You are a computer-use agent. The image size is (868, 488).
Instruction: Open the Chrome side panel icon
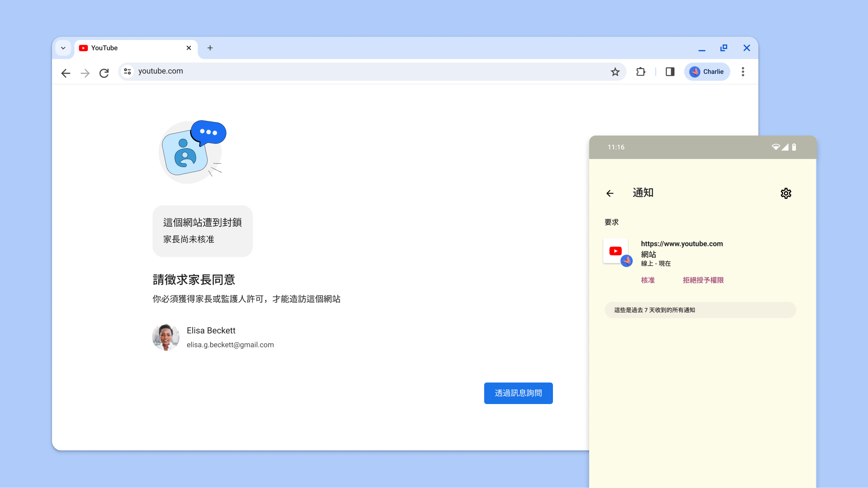tap(669, 72)
